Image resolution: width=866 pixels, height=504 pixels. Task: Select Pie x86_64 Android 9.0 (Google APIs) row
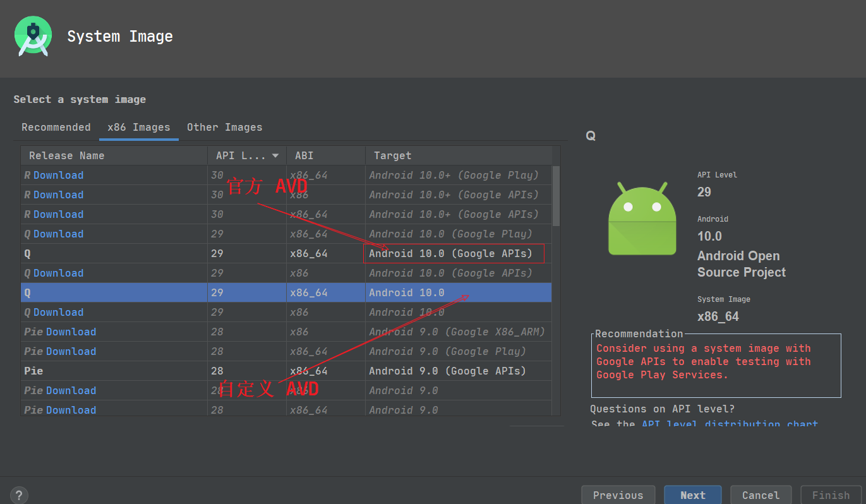(x=286, y=371)
